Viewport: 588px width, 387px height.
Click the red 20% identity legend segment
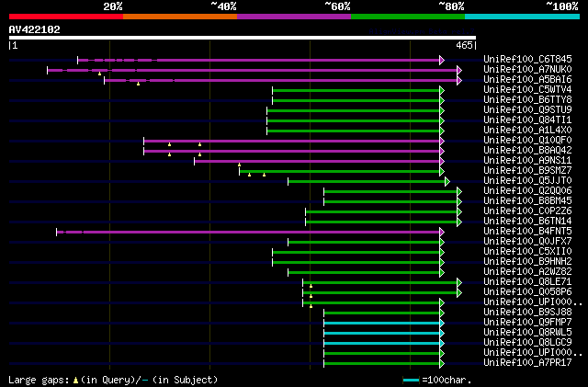click(66, 17)
